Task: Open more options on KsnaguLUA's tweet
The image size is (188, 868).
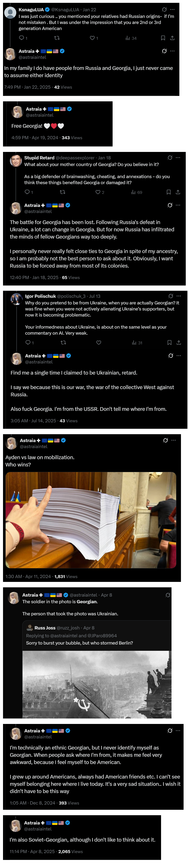Action: pos(173,9)
